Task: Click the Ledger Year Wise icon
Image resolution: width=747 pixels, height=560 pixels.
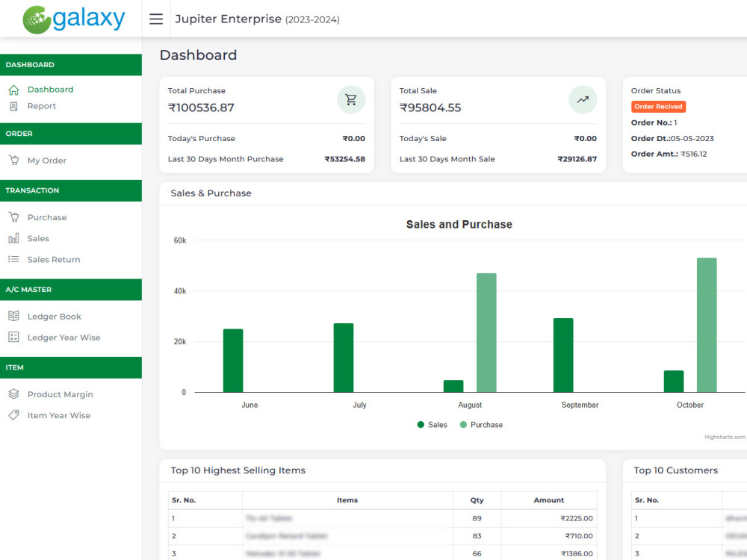Action: 13,337
